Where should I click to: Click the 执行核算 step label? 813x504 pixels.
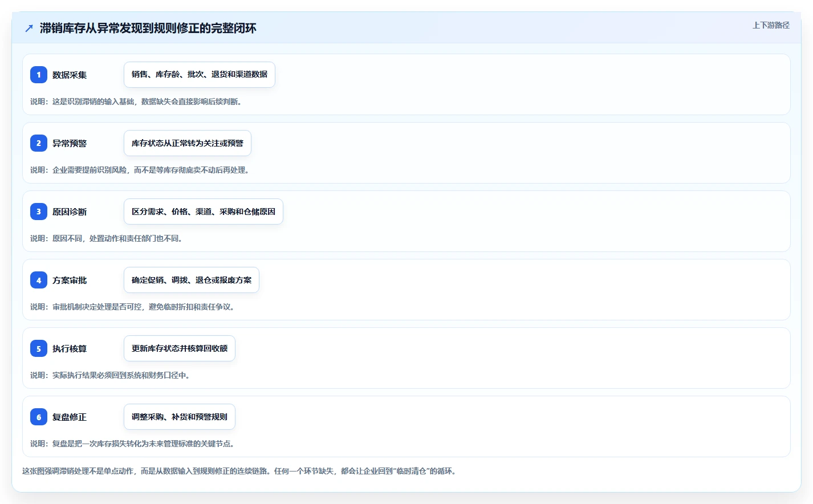70,348
